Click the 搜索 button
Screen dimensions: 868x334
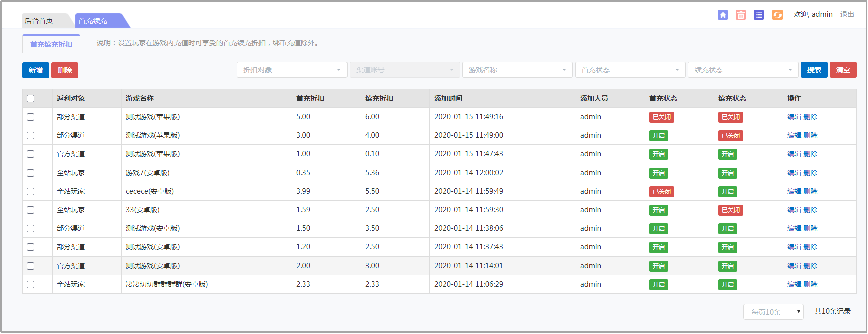pyautogui.click(x=814, y=70)
